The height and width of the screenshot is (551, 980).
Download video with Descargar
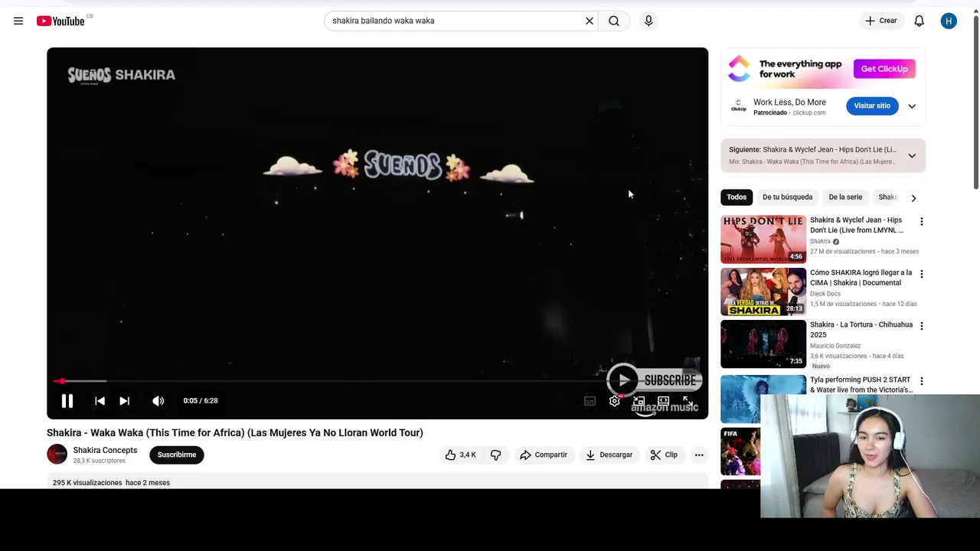click(609, 455)
